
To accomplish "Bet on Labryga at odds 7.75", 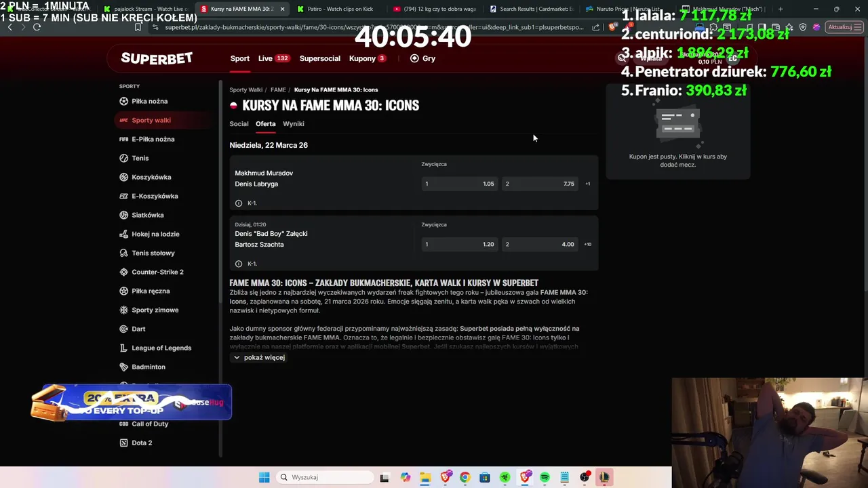I will [540, 184].
